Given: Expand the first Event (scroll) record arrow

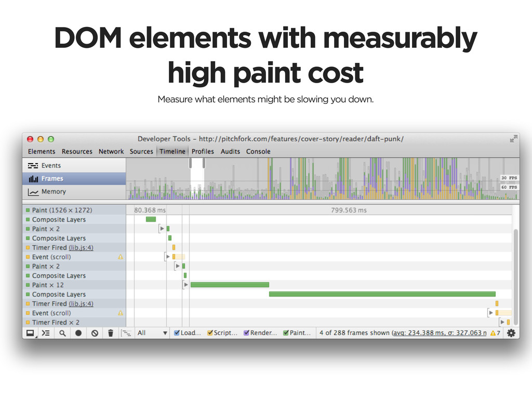Looking at the screenshot, I should pos(168,257).
